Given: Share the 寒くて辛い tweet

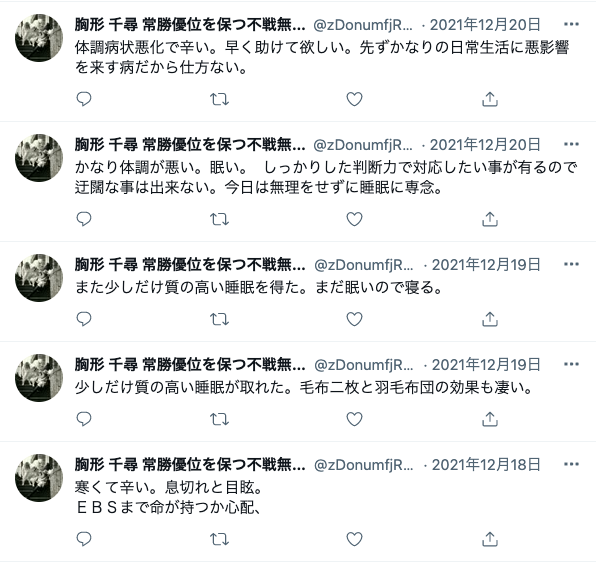Looking at the screenshot, I should click(x=490, y=539).
